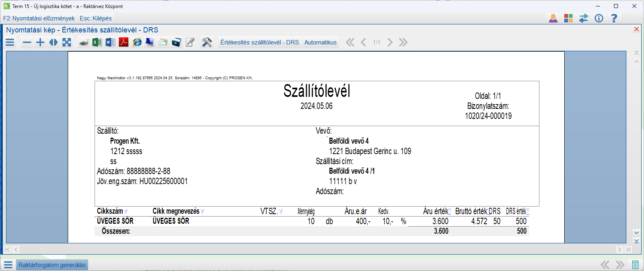Click the Szállítólevél title text
The image size is (644, 271).
(317, 91)
